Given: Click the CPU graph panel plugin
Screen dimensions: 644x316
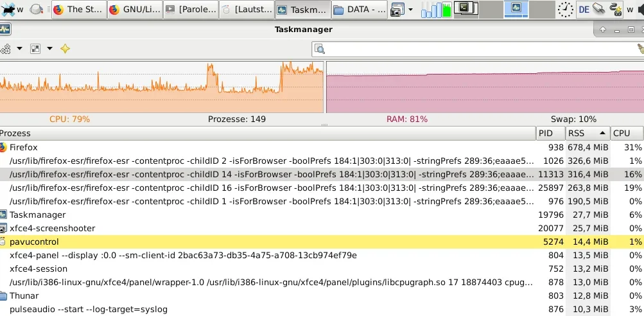Looking at the screenshot, I should tap(436, 10).
